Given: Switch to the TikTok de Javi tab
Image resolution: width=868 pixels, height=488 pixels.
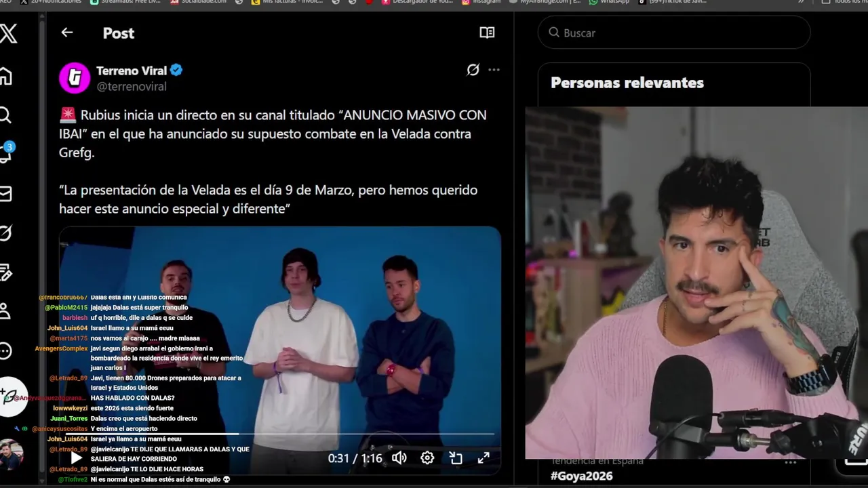Looking at the screenshot, I should 672,2.
